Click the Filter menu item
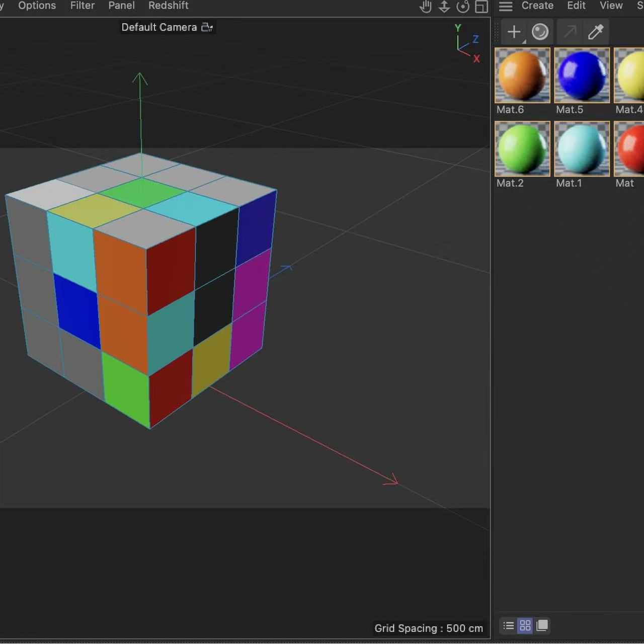 coord(82,6)
